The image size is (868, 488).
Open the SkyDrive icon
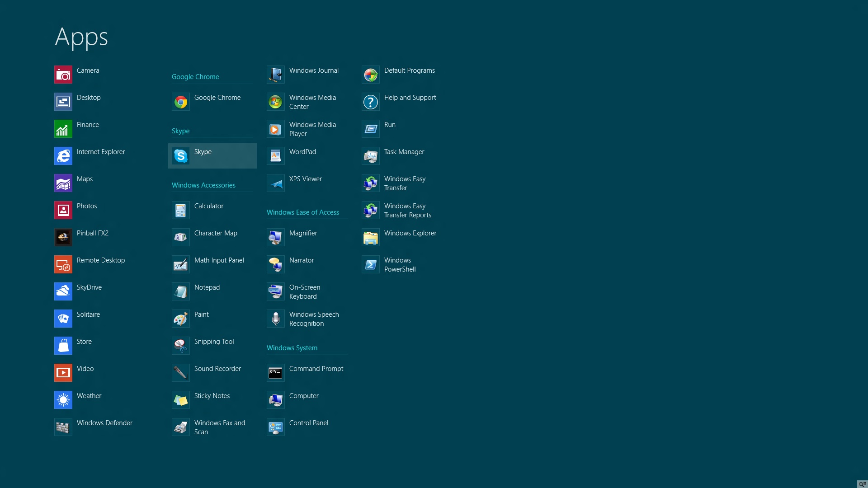[63, 291]
